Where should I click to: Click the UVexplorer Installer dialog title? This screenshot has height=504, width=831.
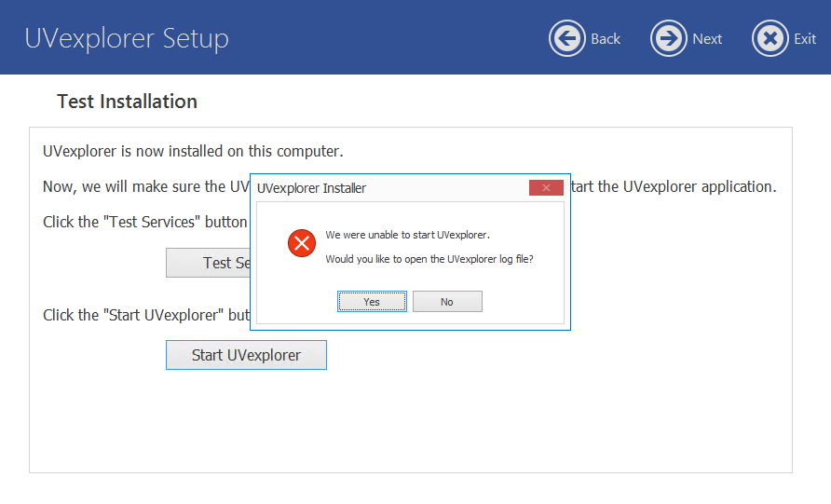(311, 188)
